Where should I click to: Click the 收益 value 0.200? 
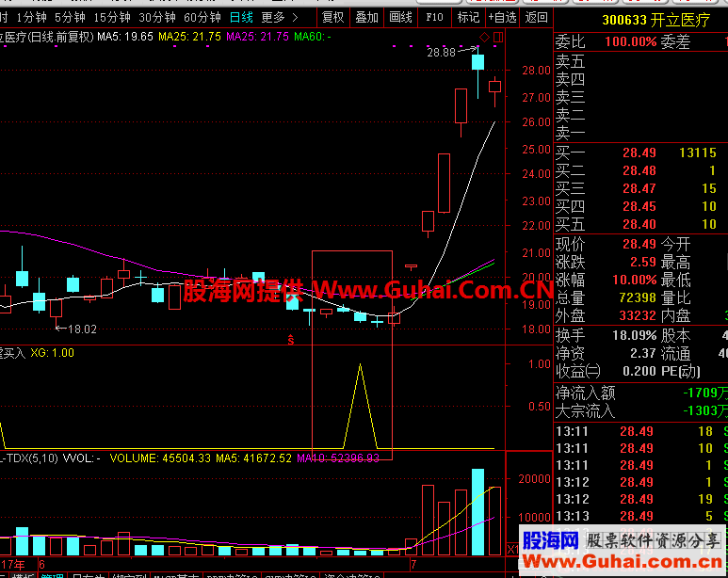coord(639,372)
